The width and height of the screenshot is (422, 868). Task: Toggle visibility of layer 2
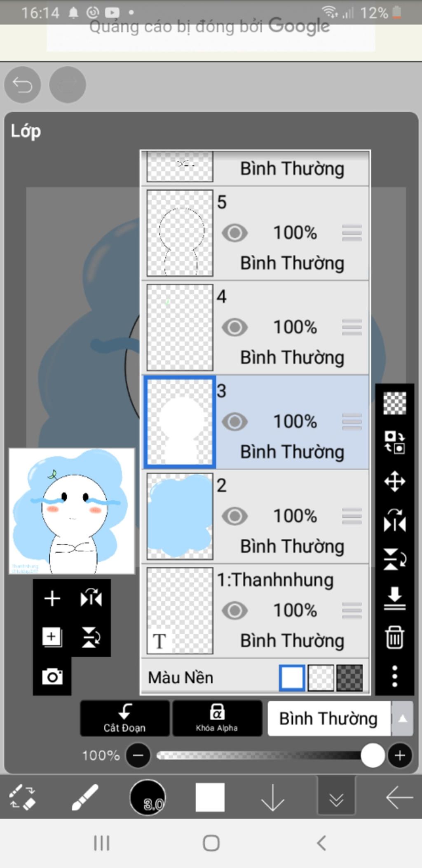coord(234,516)
